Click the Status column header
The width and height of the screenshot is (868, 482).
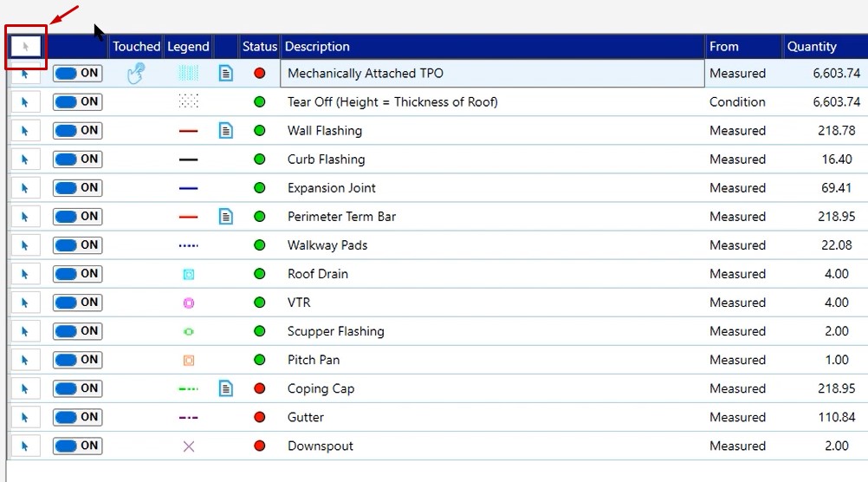pyautogui.click(x=259, y=47)
